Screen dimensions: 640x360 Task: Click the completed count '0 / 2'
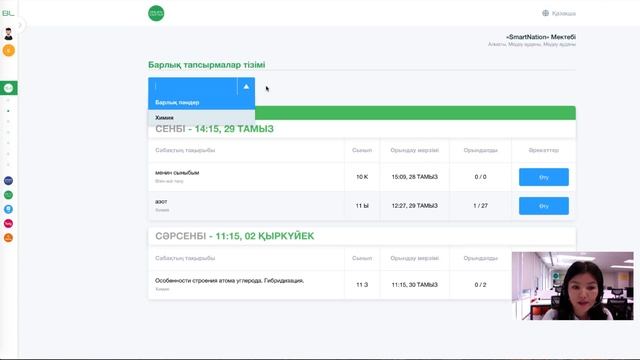point(480,284)
